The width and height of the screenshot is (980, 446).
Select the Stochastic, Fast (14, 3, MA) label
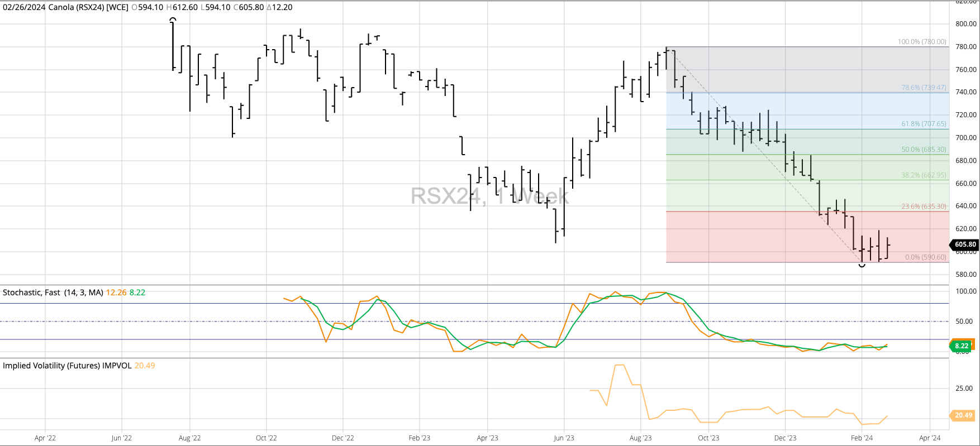(x=53, y=292)
